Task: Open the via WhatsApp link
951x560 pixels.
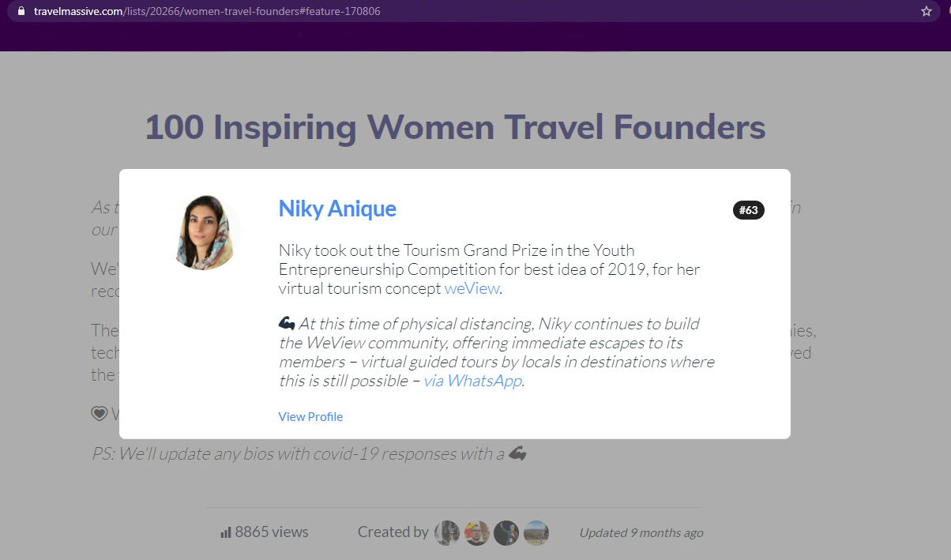Action: (473, 381)
